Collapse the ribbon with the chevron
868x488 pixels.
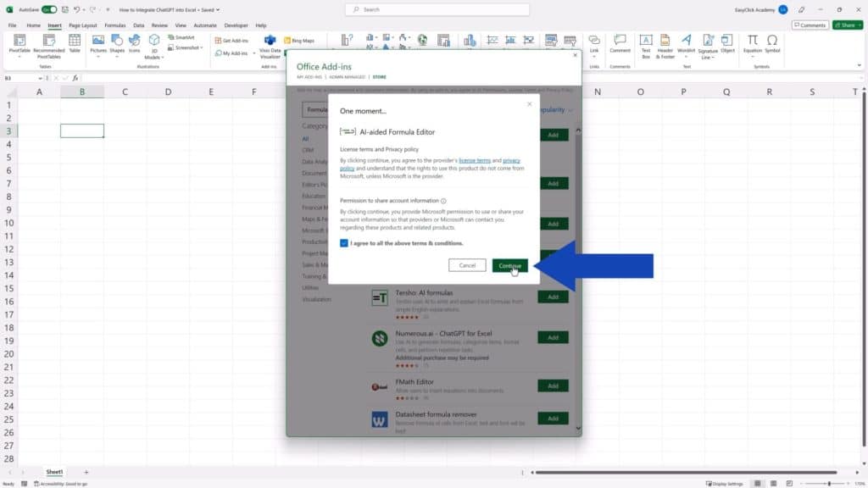point(860,66)
